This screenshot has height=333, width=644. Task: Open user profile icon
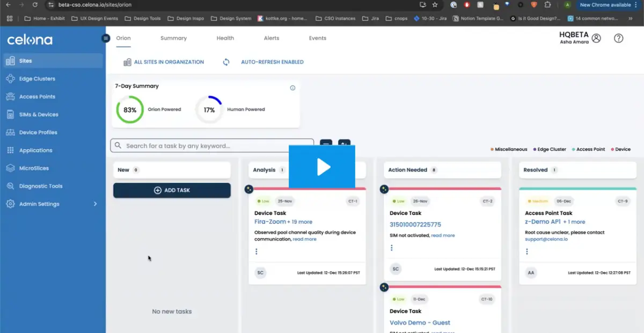(596, 38)
